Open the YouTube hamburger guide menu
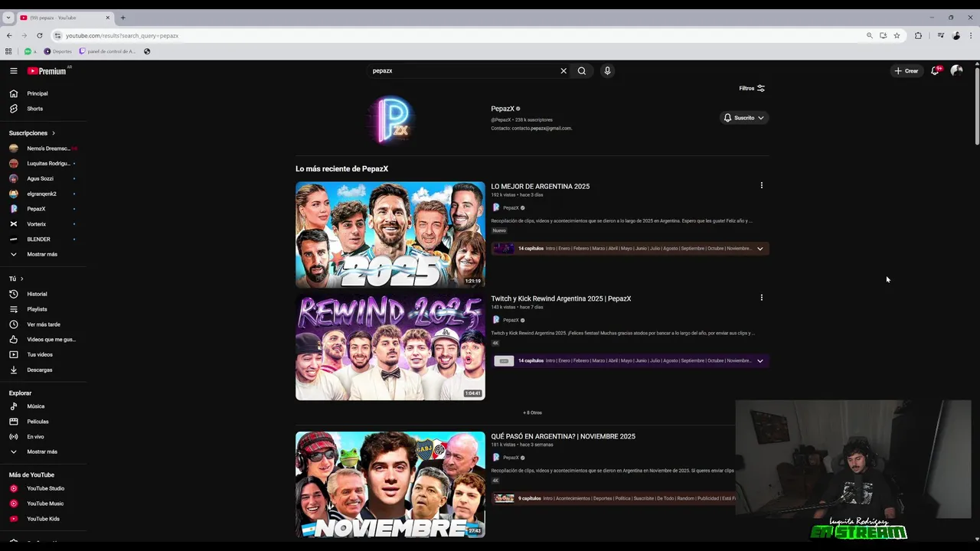 pos(13,70)
